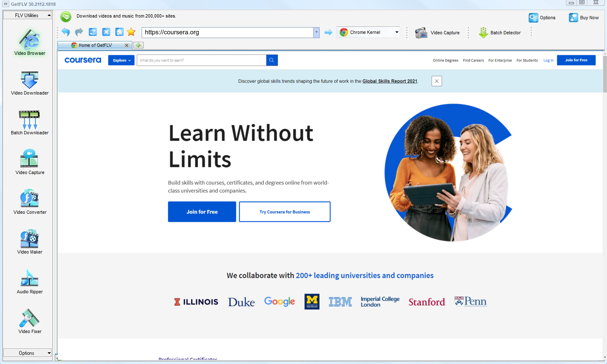Click the Learn Without Limits headline
607x364 pixels.
tap(241, 146)
